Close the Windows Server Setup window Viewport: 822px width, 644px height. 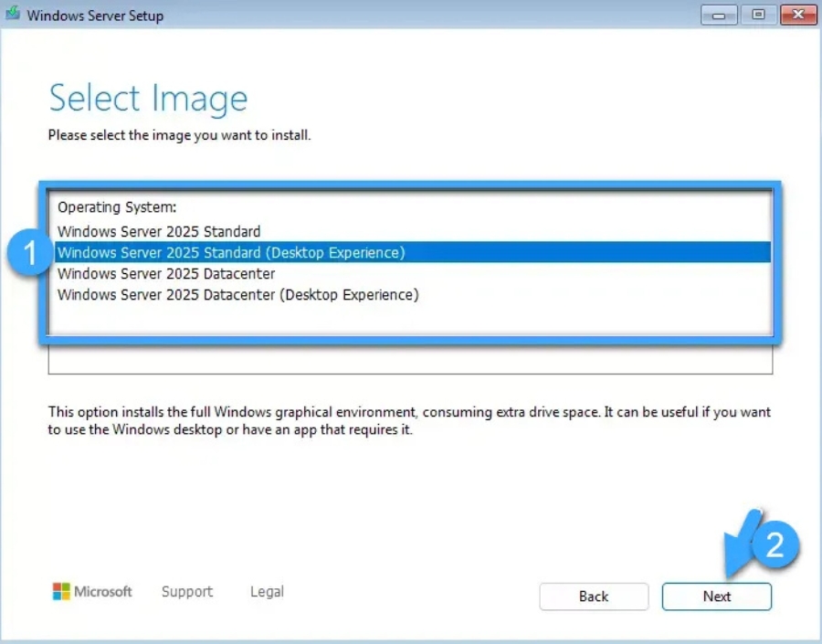[x=798, y=15]
